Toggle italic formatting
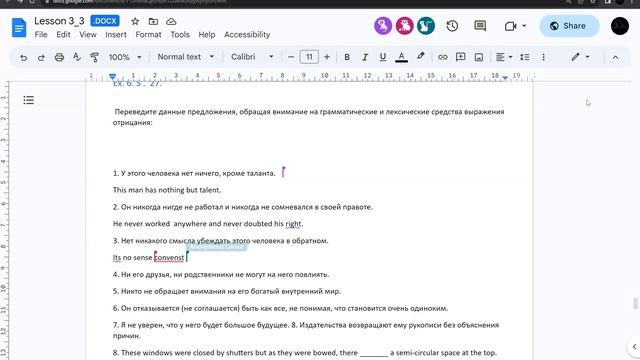This screenshot has height=360, width=640. [365, 57]
